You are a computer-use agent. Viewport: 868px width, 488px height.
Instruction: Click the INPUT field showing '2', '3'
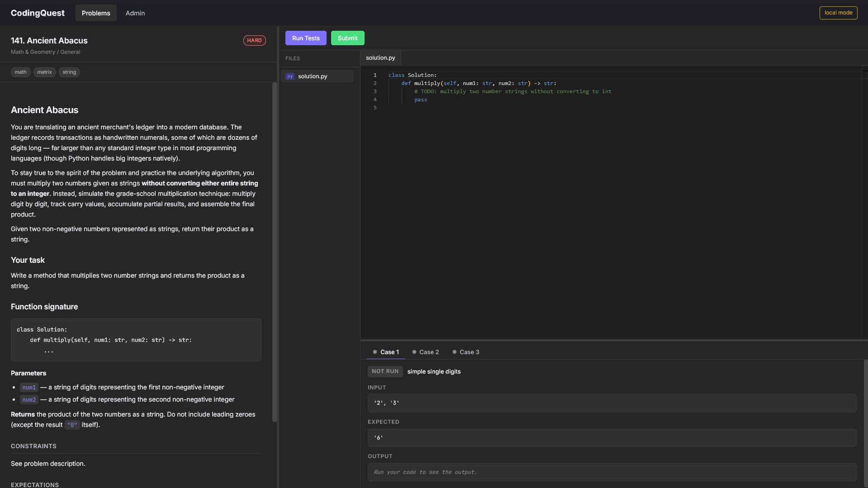(612, 403)
